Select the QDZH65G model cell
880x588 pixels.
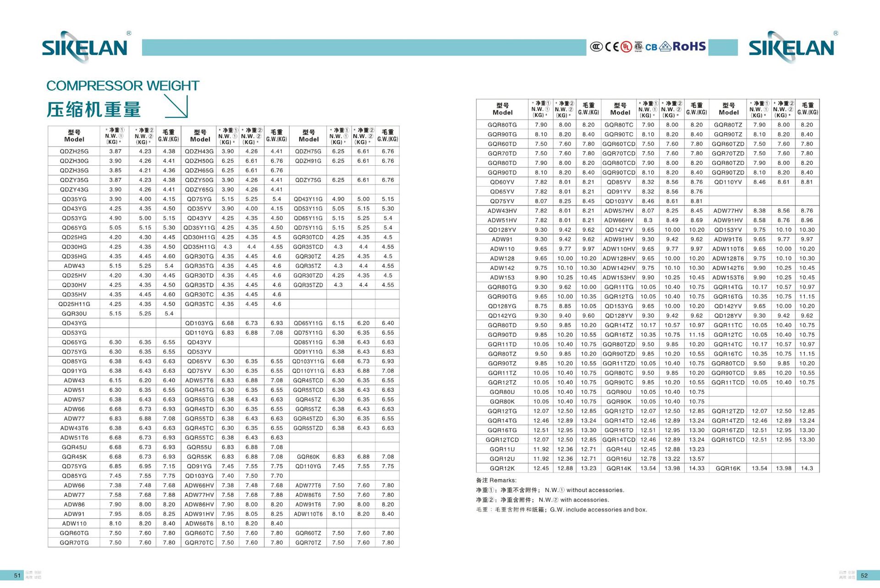tap(199, 170)
